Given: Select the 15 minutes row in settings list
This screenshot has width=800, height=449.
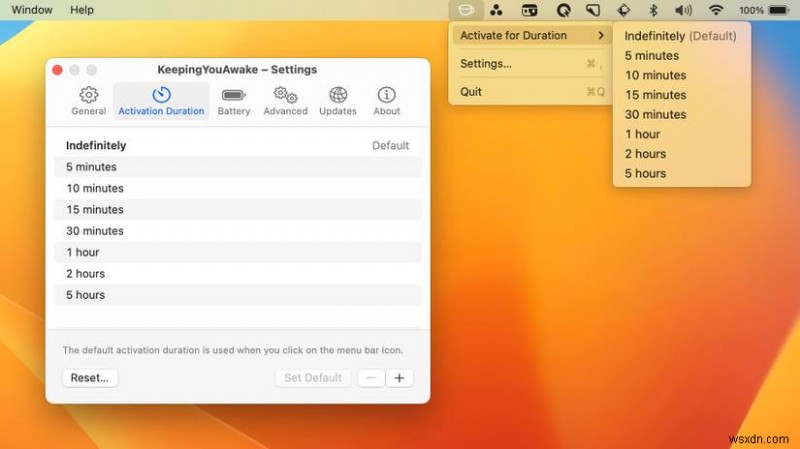Looking at the screenshot, I should [238, 210].
